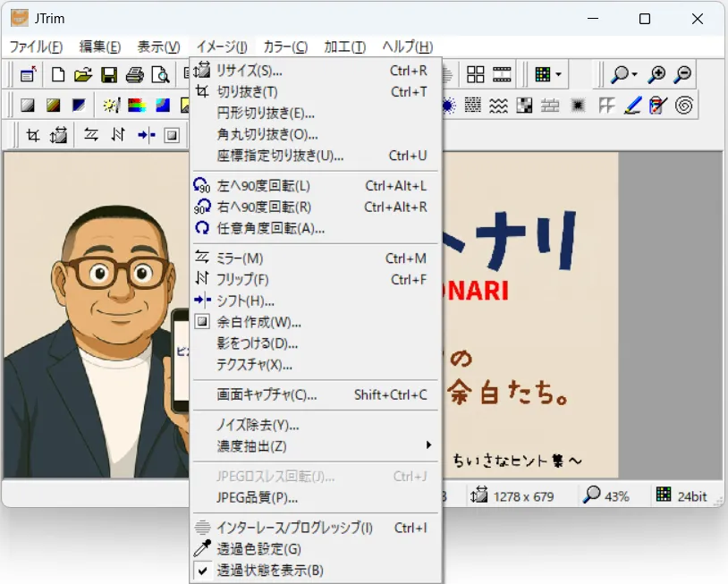Select 画面キャプチャ(C)... menu entry
The image size is (728, 584).
tap(267, 394)
